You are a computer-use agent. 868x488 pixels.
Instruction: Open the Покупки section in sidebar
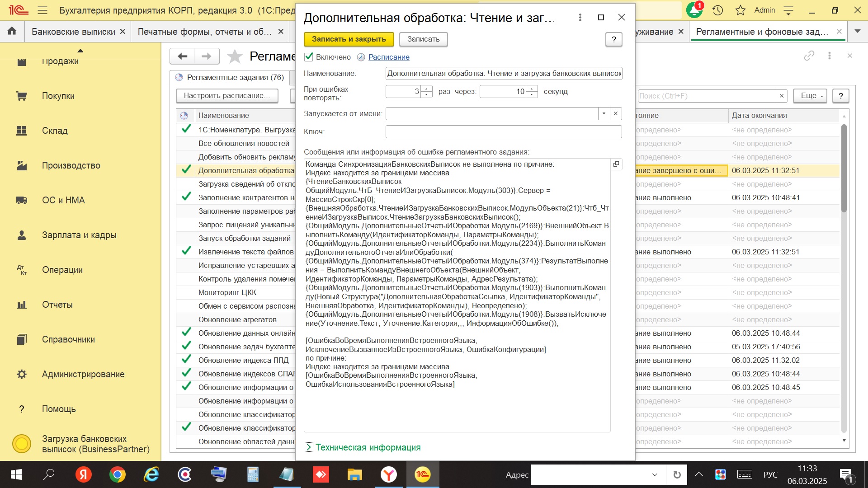[58, 96]
